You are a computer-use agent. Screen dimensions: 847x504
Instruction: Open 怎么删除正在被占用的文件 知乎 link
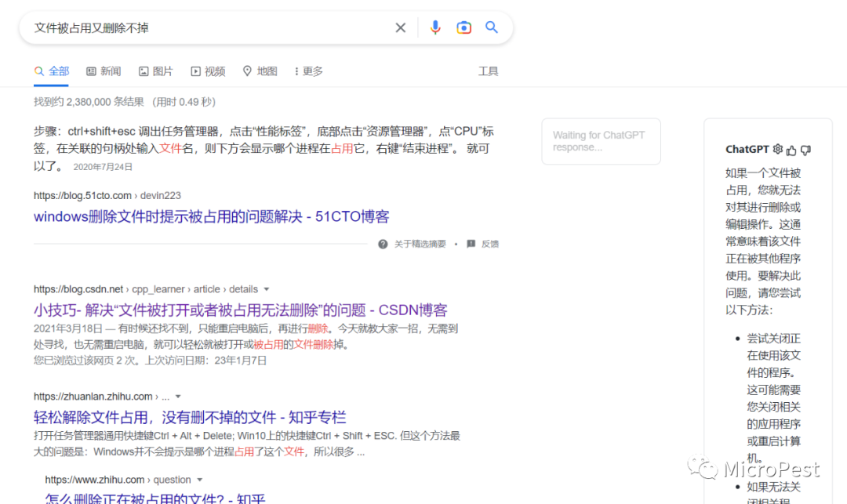155,499
